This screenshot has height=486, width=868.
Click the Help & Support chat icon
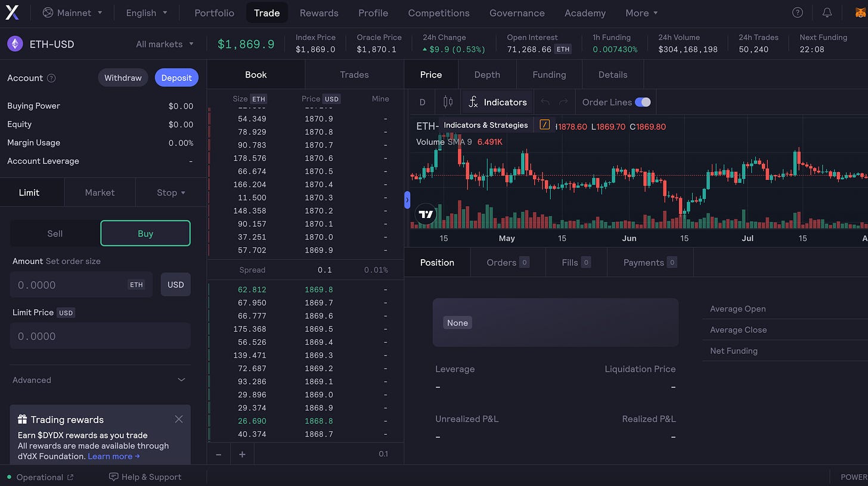click(x=114, y=477)
